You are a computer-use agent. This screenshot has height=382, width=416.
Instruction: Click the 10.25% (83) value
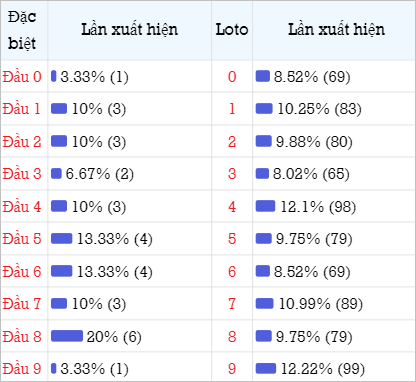320,109
